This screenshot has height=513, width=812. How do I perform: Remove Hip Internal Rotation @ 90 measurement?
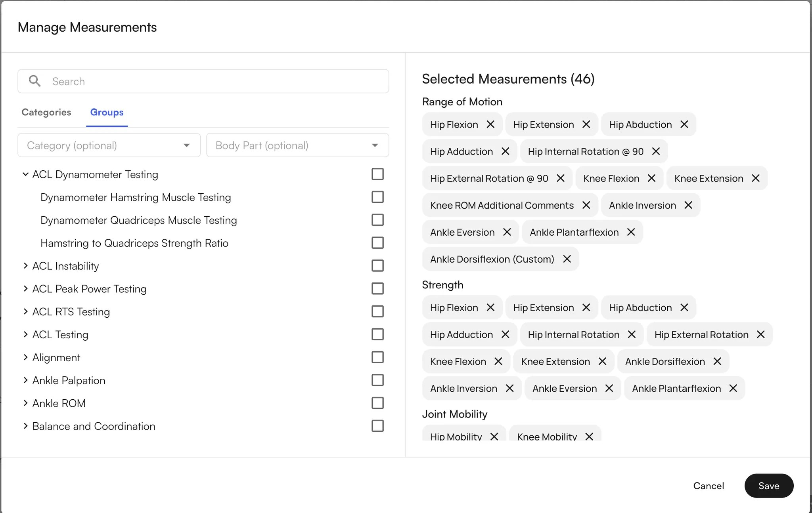click(655, 151)
